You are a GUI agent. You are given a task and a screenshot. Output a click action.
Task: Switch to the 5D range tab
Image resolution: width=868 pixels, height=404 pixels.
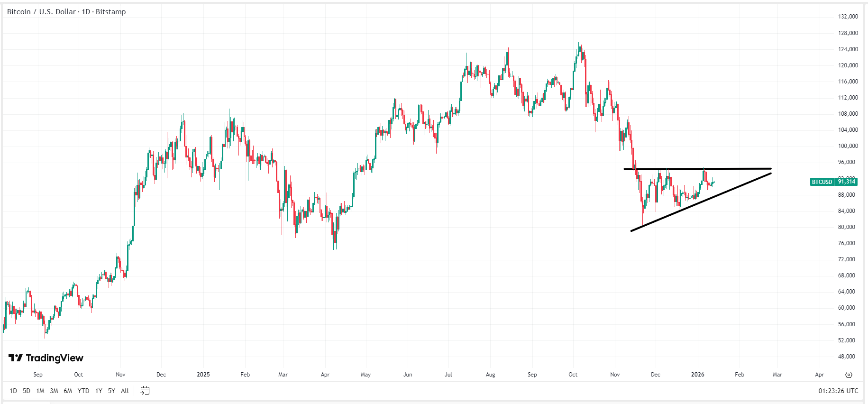click(26, 391)
